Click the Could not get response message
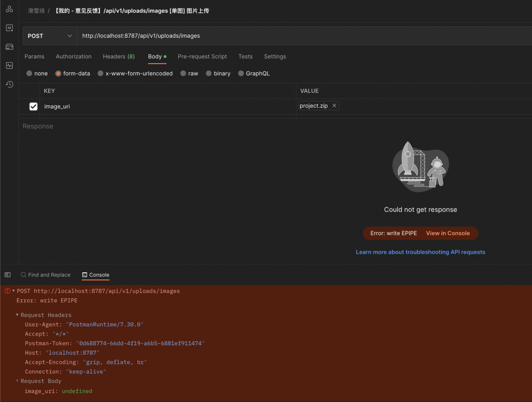Image resolution: width=532 pixels, height=402 pixels. 421,210
